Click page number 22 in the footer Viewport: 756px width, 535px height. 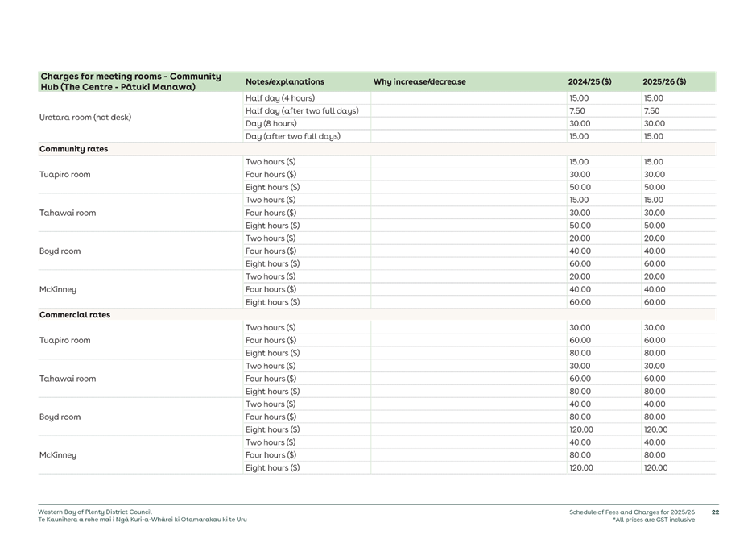[715, 512]
